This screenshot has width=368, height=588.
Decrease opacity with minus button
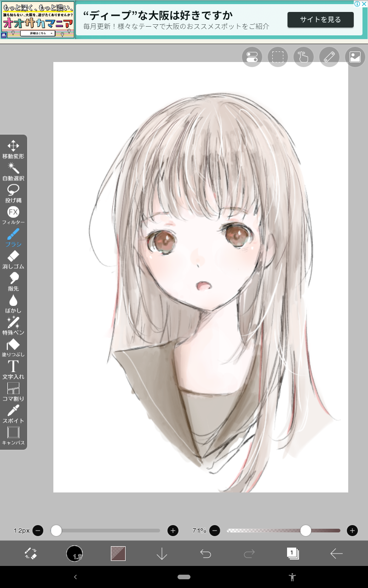click(214, 531)
